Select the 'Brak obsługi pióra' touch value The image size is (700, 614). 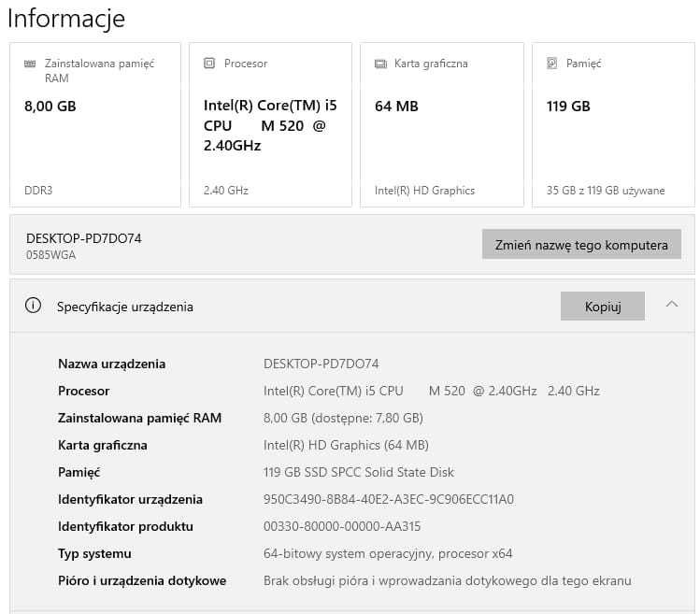[448, 581]
